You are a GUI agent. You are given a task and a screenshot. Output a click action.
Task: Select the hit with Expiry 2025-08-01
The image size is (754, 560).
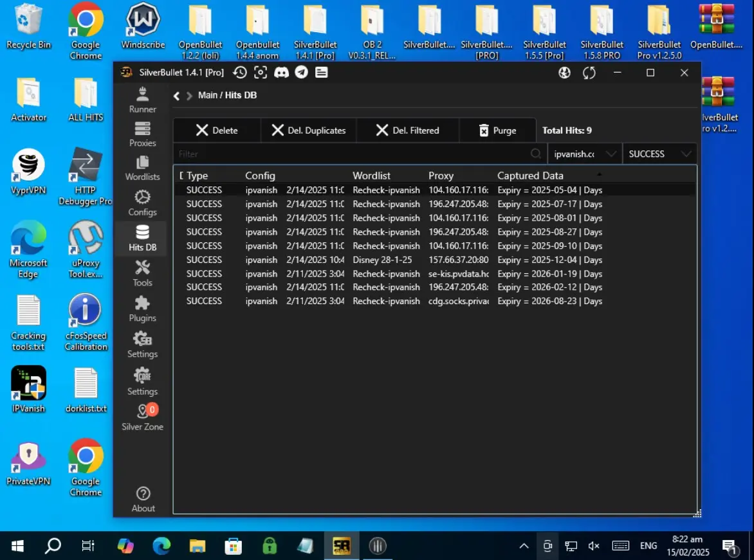pyautogui.click(x=435, y=218)
